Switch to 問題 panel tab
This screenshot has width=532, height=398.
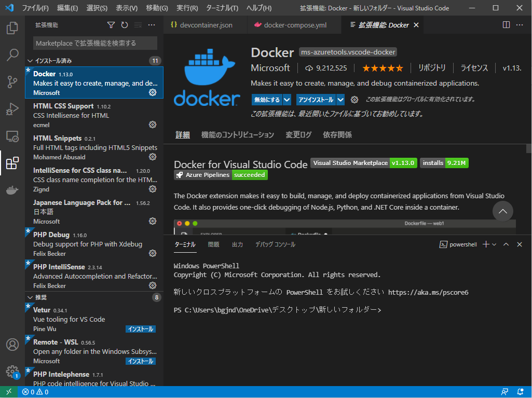213,244
